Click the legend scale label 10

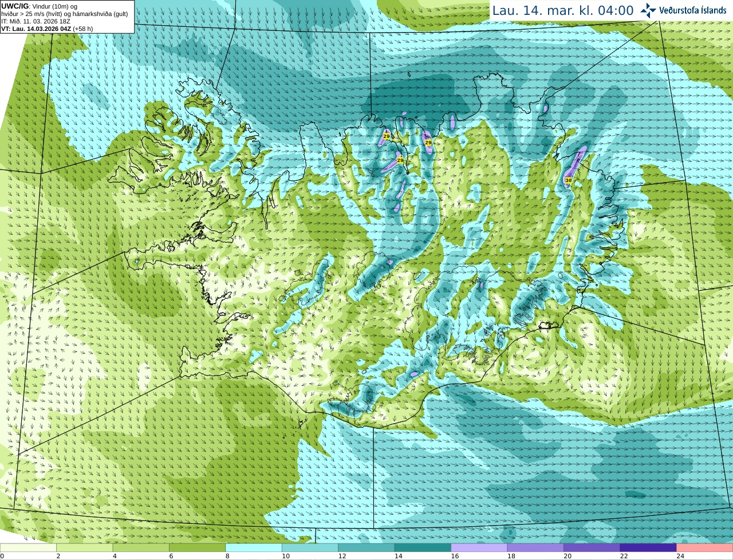pos(286,556)
